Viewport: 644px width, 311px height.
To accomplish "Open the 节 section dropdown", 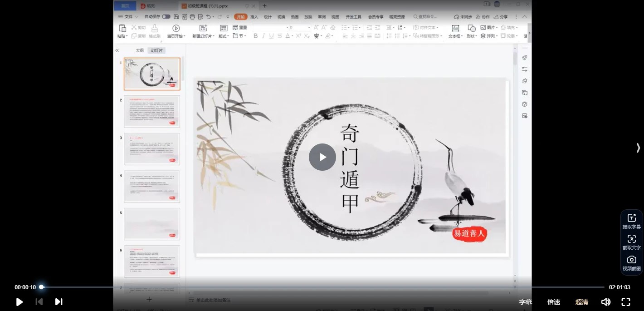I will pos(240,36).
